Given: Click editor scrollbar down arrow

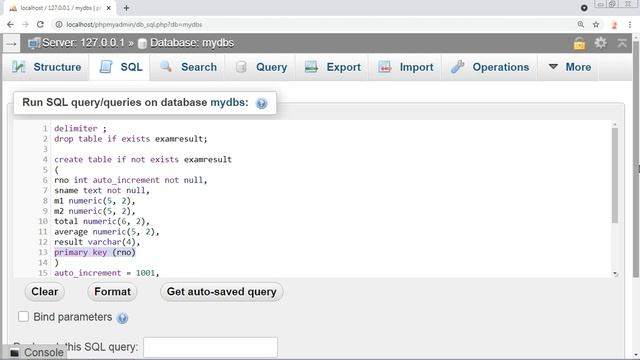Looking at the screenshot, I should pyautogui.click(x=615, y=274).
